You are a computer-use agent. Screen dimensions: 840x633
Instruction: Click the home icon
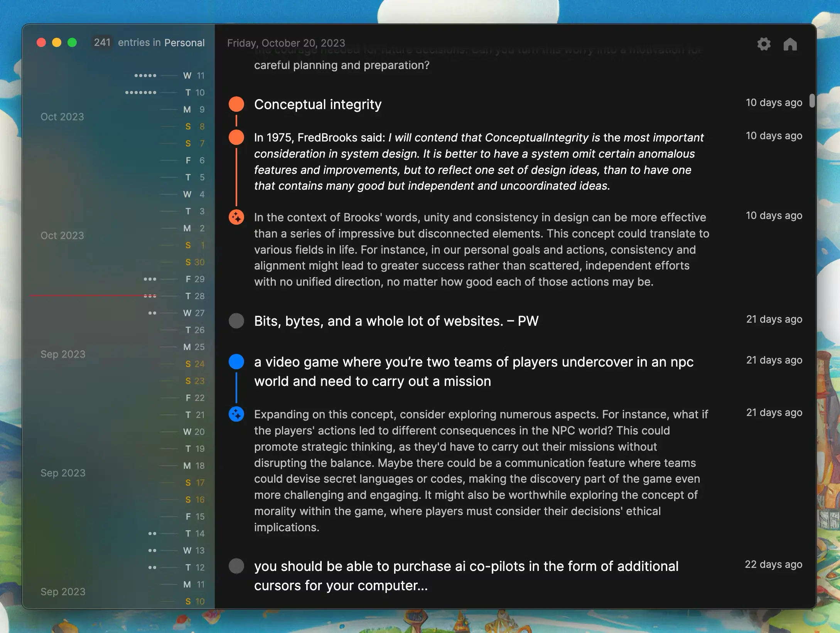pyautogui.click(x=790, y=44)
